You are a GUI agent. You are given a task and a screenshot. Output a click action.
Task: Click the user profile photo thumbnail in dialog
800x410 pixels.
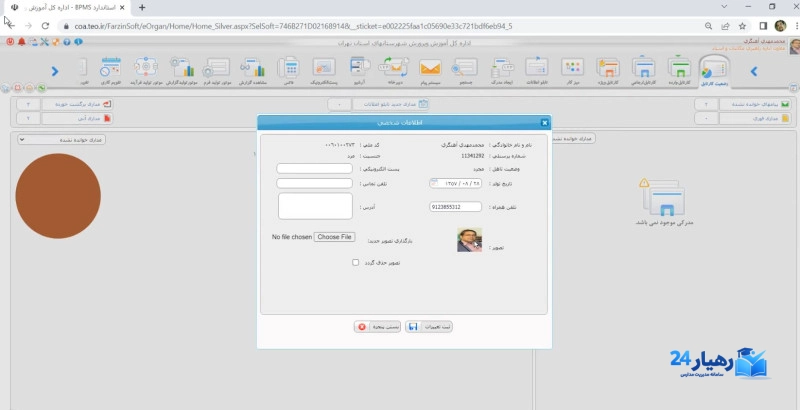[469, 240]
